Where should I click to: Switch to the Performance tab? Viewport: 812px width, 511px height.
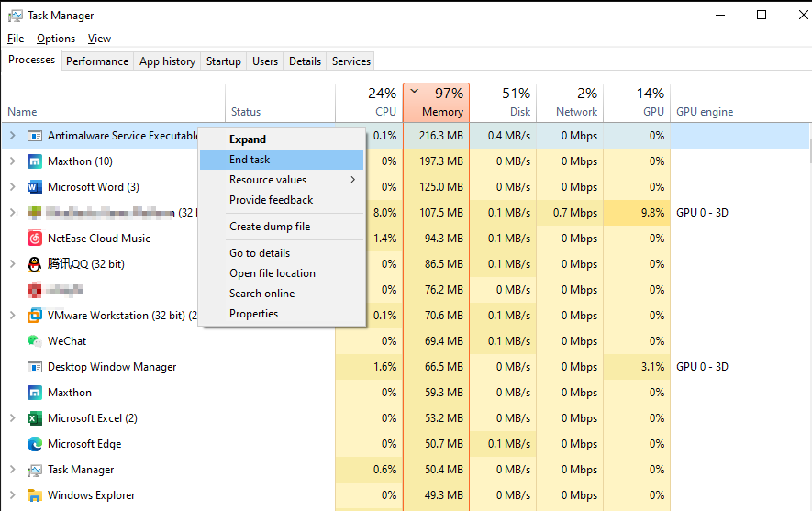tap(97, 61)
